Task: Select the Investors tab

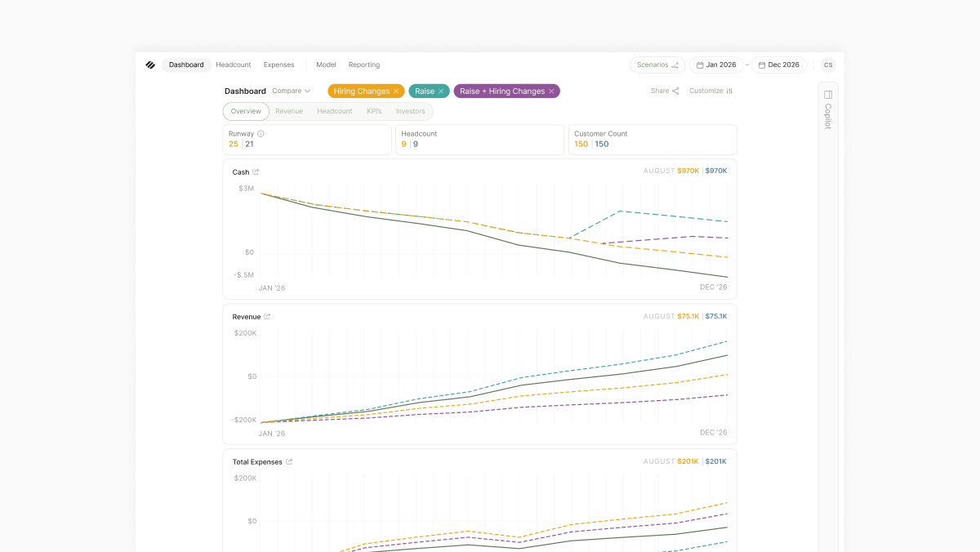Action: (410, 111)
